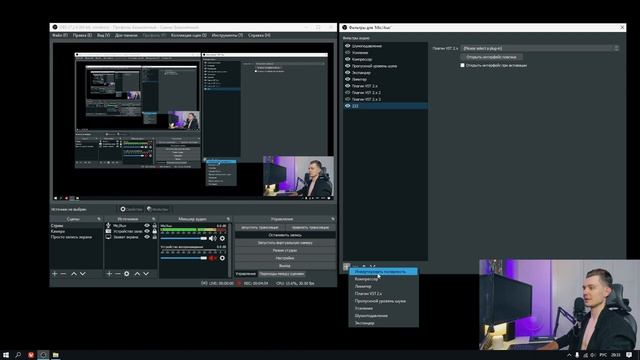
Task: Choose Инвертировать полярность in context menu
Action: click(x=383, y=271)
